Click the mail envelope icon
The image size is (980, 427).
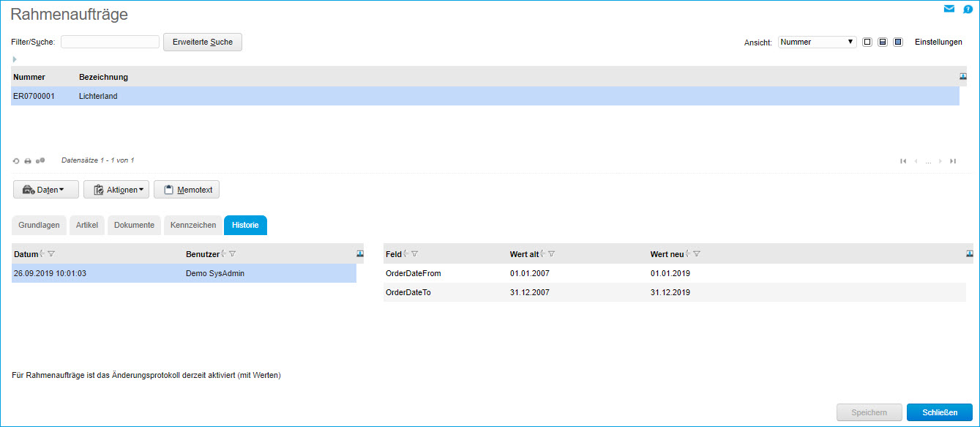click(949, 9)
